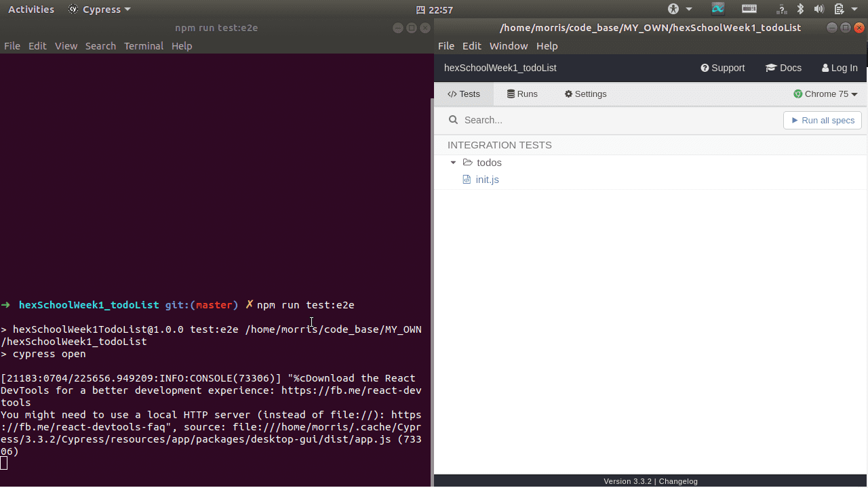The width and height of the screenshot is (868, 488).
Task: Collapse the todos folder arrow
Action: [453, 163]
